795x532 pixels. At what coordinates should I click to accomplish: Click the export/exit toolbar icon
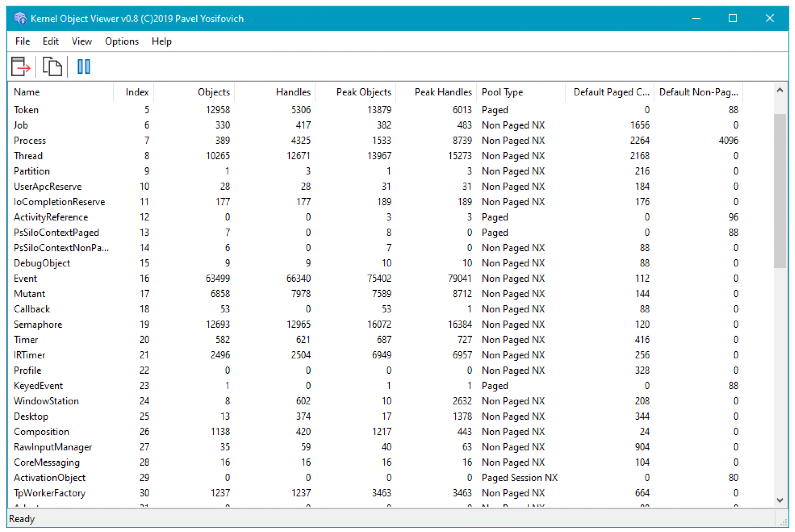click(21, 67)
